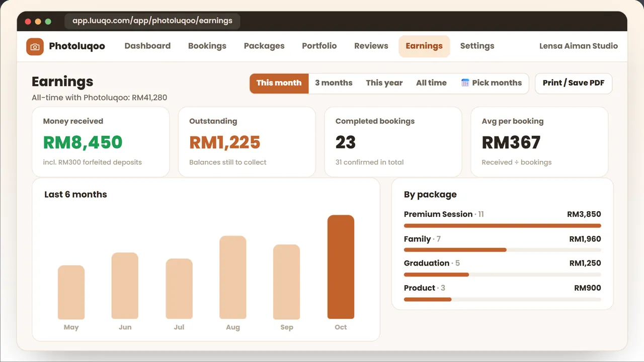Click the RM1,960 Family amount
The height and width of the screenshot is (362, 644).
point(585,239)
